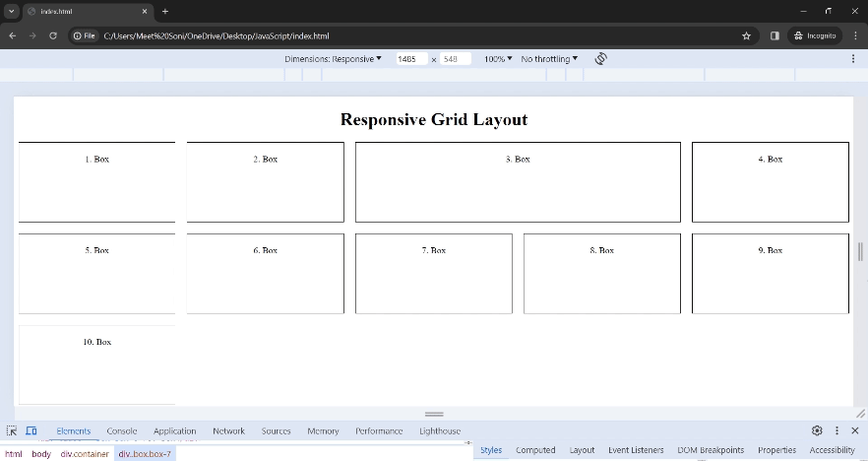Open the Chrome three-dot menu

coord(855,36)
